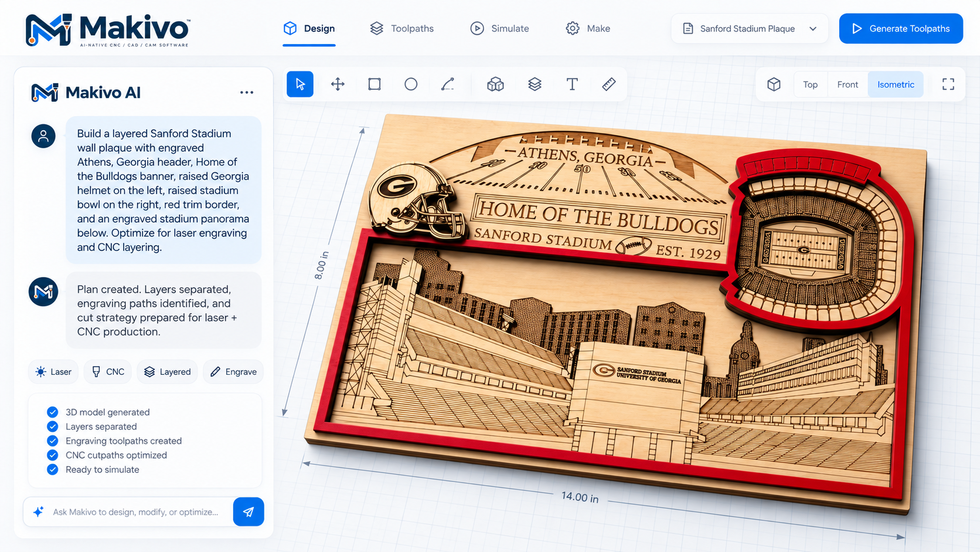Activate the move tool
This screenshot has width=980, height=552.
click(x=338, y=84)
